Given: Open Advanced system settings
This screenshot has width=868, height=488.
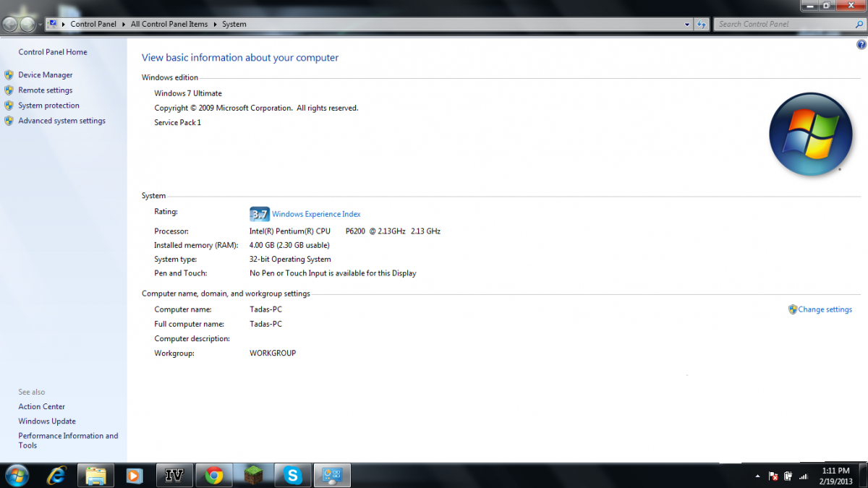Looking at the screenshot, I should pos(62,121).
